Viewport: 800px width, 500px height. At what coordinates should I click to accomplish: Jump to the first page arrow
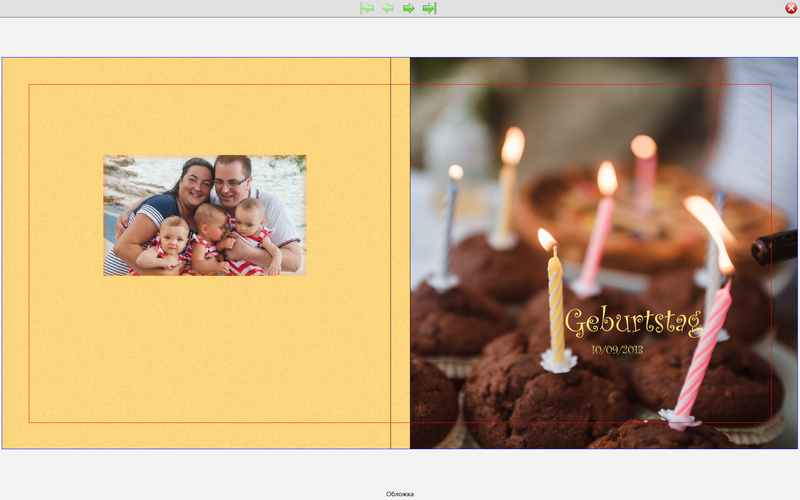(x=367, y=8)
